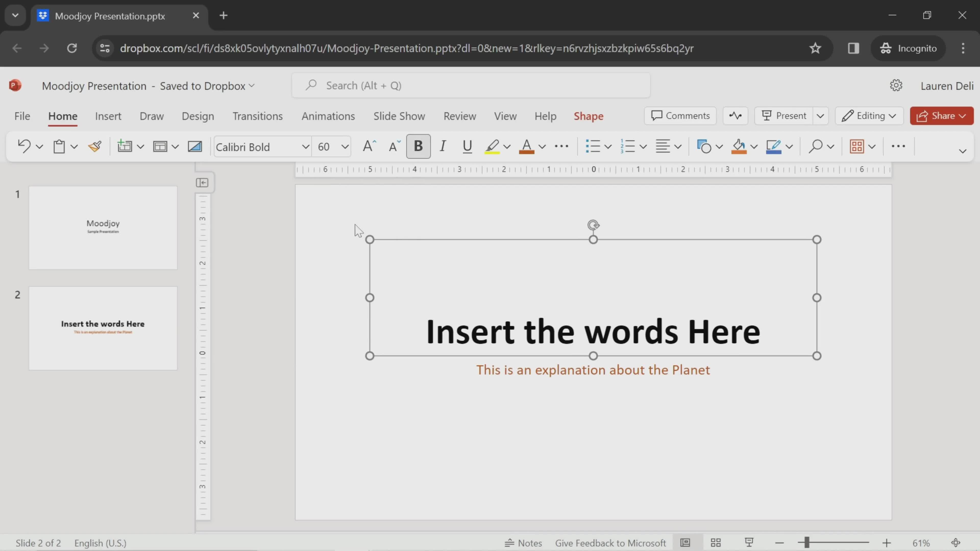Click the zoom slider handle
This screenshot has height=551, width=980.
pyautogui.click(x=806, y=543)
